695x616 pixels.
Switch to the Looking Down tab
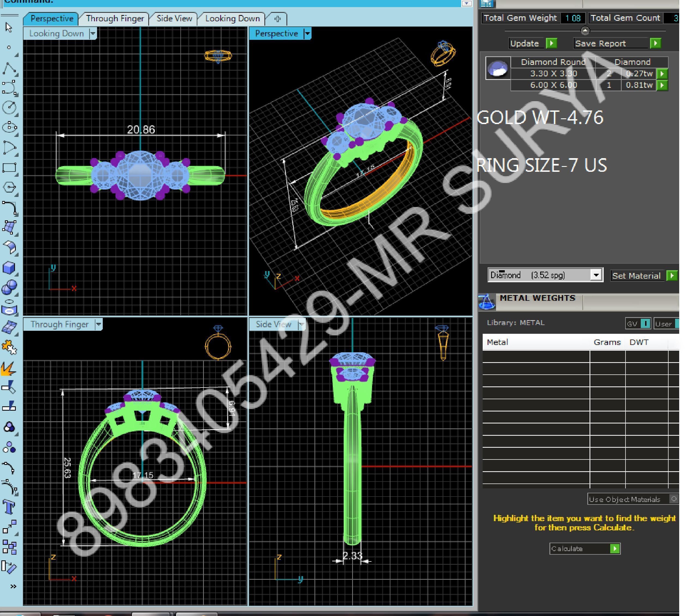pos(232,18)
